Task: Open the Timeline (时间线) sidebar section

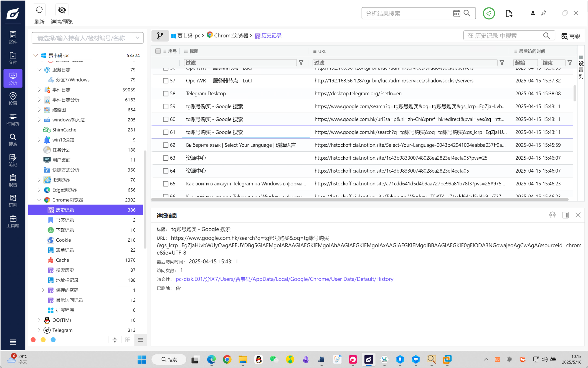Action: [13, 119]
